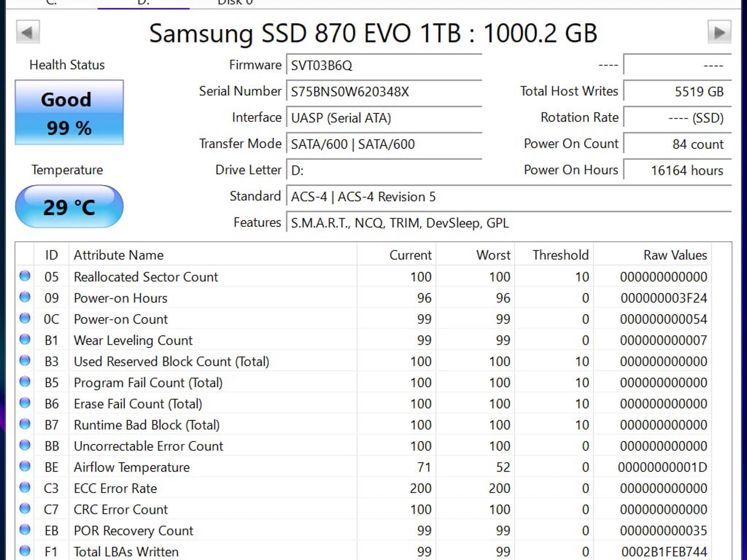Viewport: 747px width, 560px height.
Task: Click status dot of Power-on Count row
Action: click(x=25, y=318)
